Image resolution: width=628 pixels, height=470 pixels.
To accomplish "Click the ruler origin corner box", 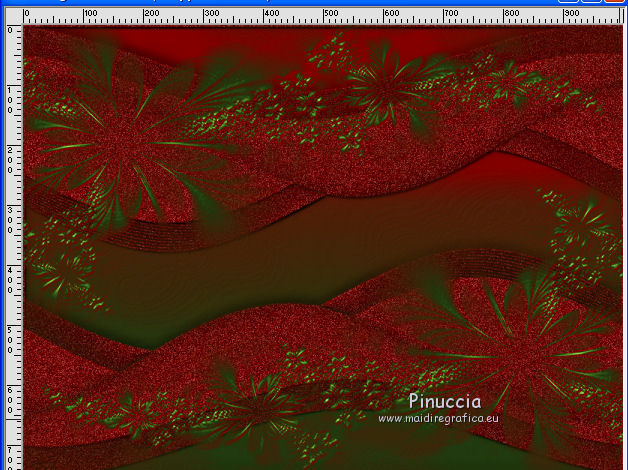I will click(14, 16).
